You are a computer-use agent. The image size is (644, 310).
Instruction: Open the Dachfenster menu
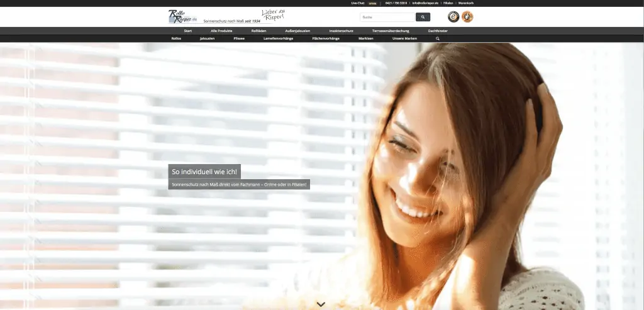(x=438, y=31)
